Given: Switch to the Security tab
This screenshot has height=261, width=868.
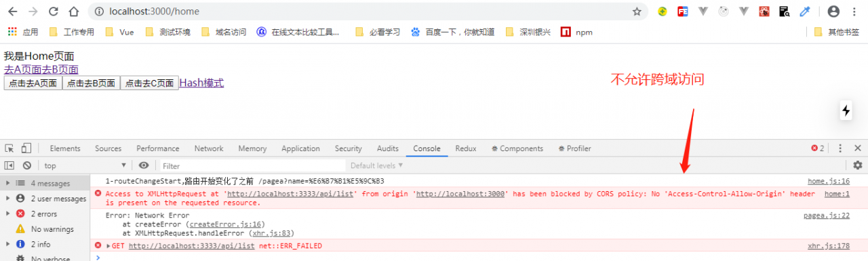Looking at the screenshot, I should point(349,148).
